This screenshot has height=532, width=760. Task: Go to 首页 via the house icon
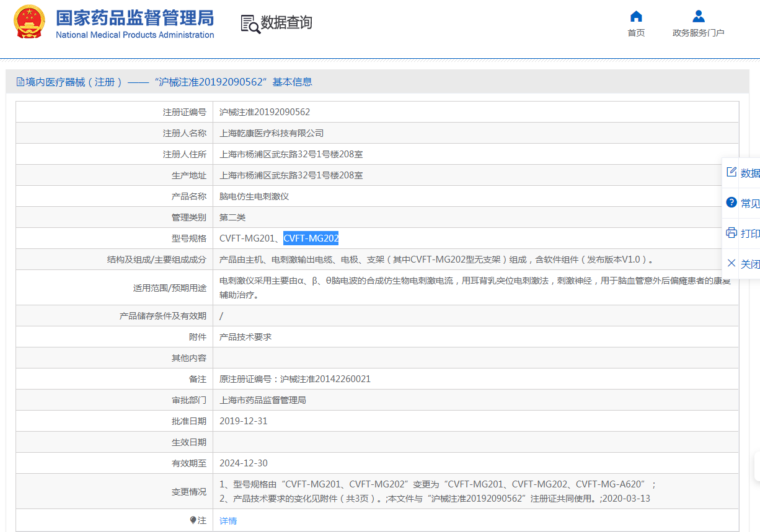636,16
